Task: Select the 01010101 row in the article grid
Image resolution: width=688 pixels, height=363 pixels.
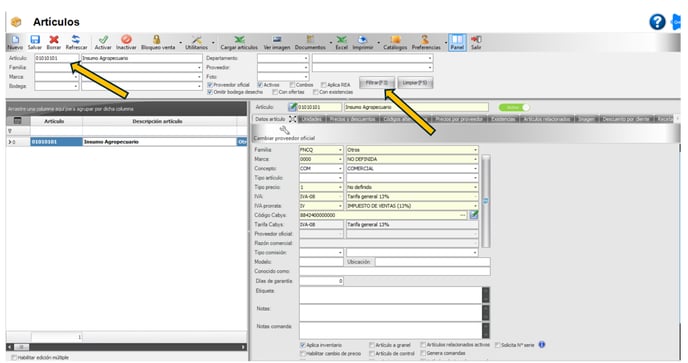Action: click(127, 142)
